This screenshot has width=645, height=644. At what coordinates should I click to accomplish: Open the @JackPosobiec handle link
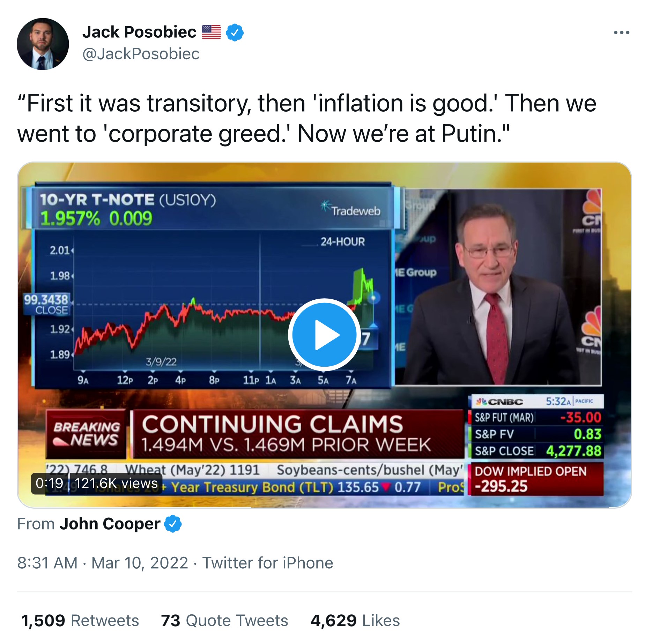pos(141,54)
